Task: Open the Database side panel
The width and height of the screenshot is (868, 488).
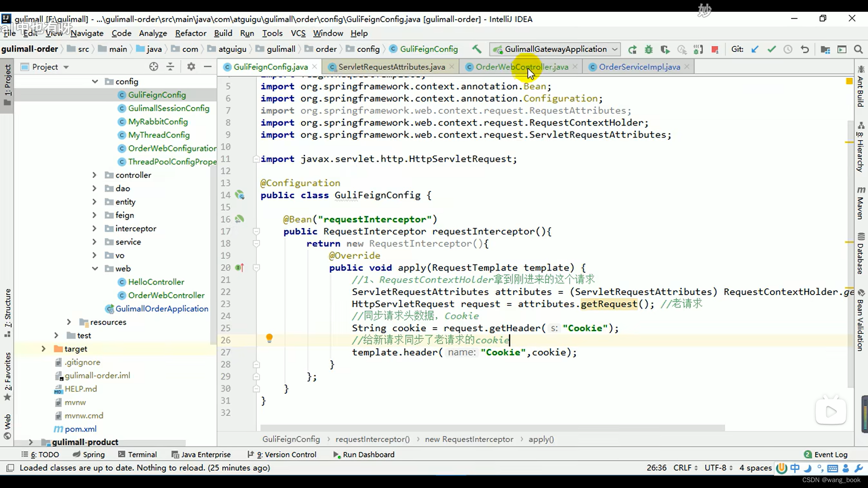Action: pos(861,253)
